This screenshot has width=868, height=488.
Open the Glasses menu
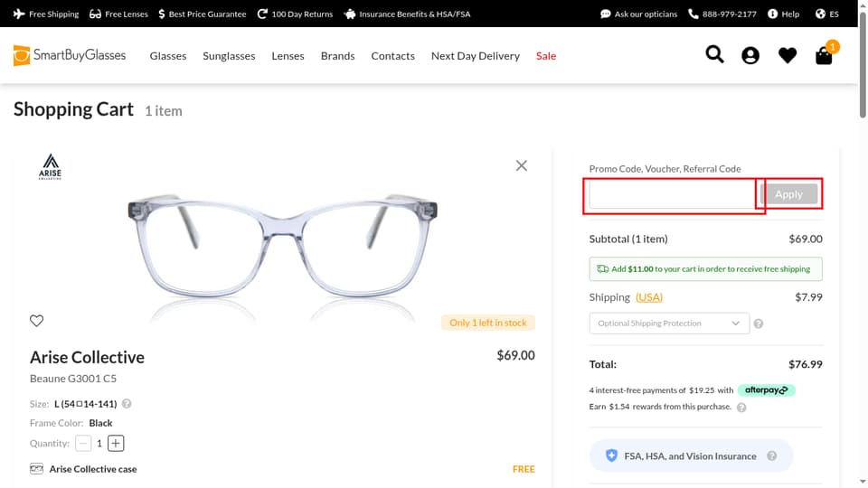(x=168, y=56)
